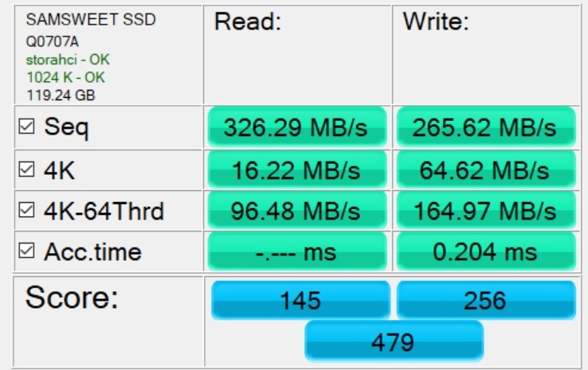Disable the 4K-64Thrd test checkbox

point(26,211)
